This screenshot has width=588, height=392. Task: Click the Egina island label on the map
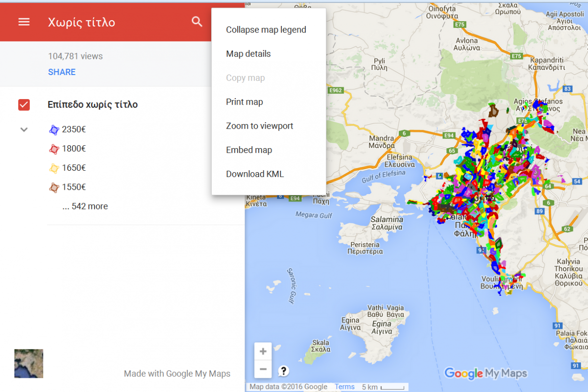click(x=382, y=328)
